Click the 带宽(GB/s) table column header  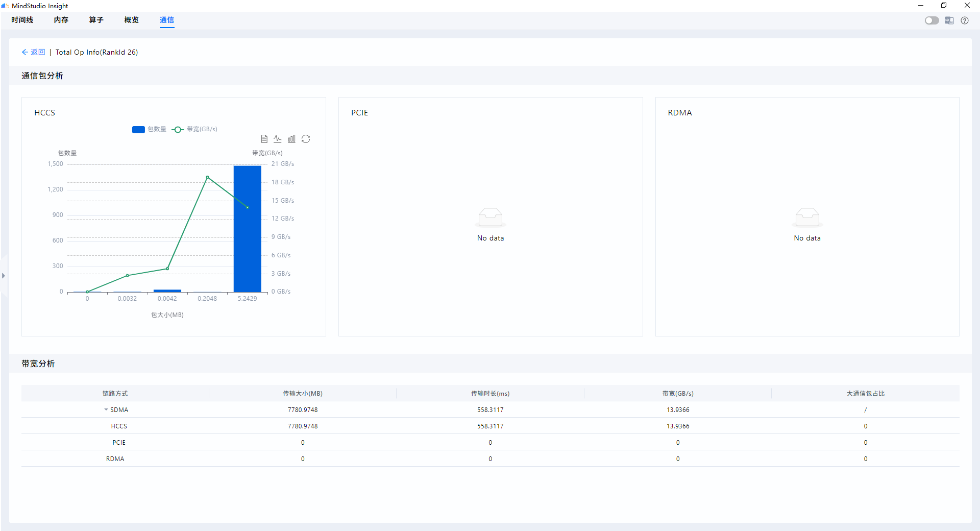tap(678, 393)
